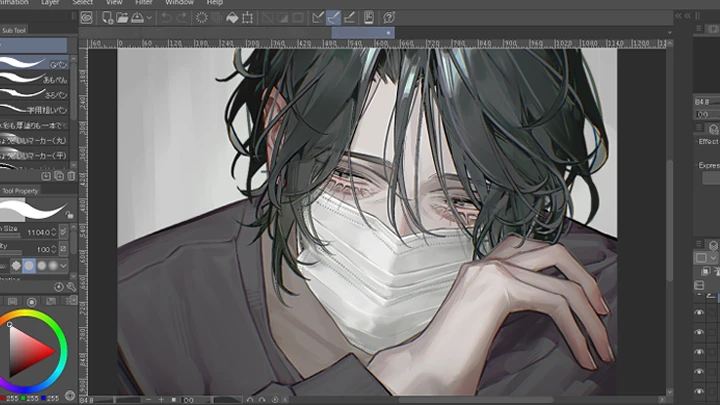720x405 pixels.
Task: Open the Help menu
Action: [215, 2]
